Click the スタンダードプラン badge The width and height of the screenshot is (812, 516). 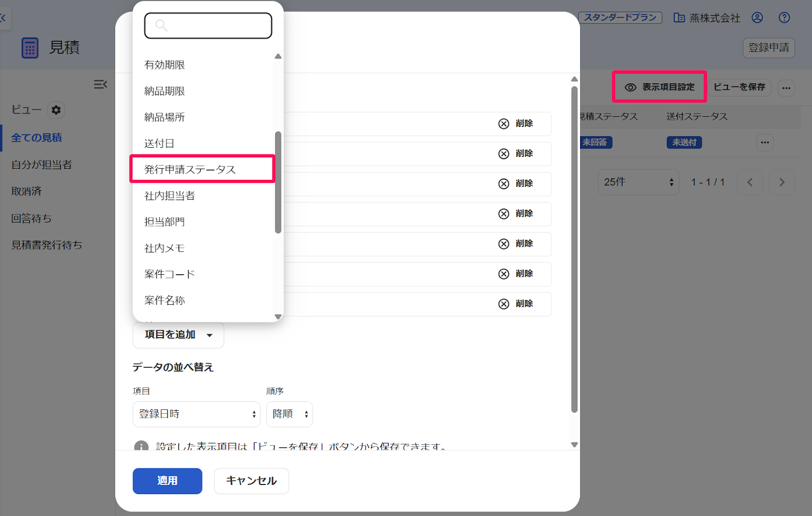pos(620,18)
